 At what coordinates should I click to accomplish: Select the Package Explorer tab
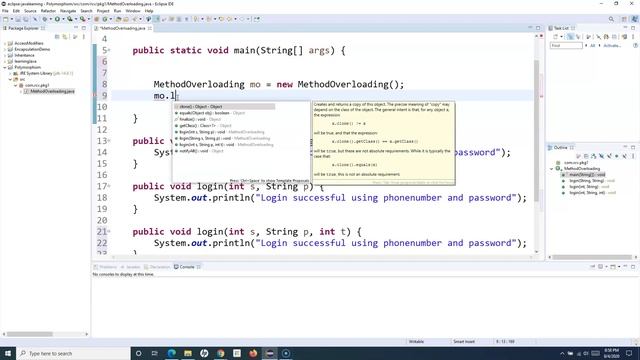click(23, 28)
